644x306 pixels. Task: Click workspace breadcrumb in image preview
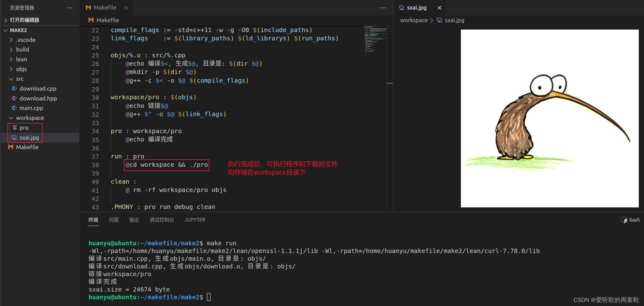[414, 20]
